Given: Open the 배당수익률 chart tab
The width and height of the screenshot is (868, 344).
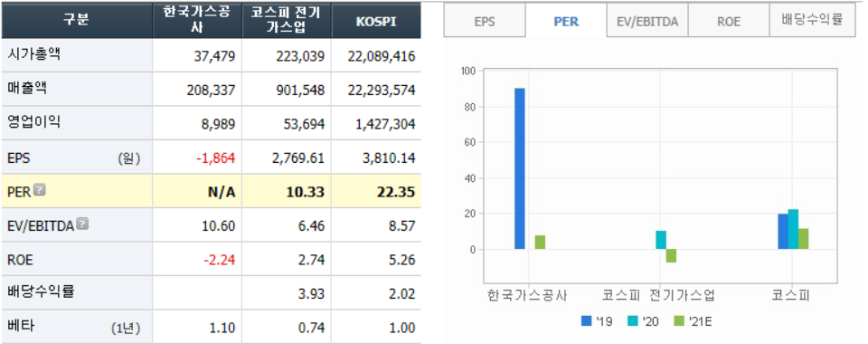Looking at the screenshot, I should point(812,20).
